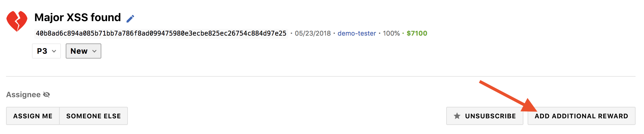
Task: Choose SOMEONE ELSE as assignee
Action: point(93,116)
